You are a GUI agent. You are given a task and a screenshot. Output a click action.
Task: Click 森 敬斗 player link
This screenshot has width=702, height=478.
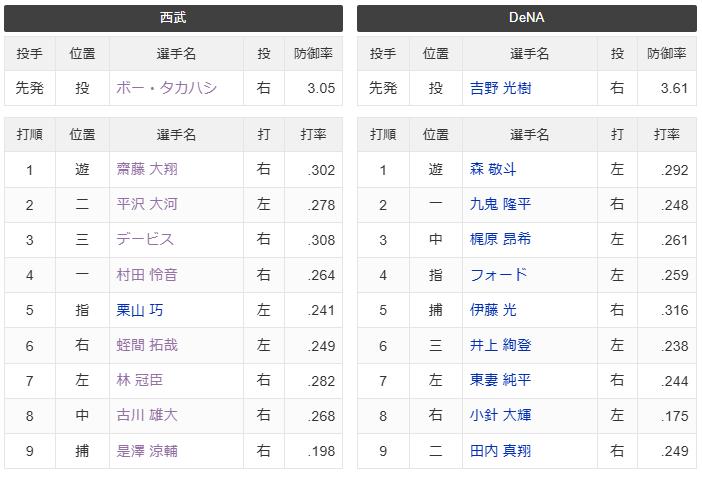coord(493,170)
